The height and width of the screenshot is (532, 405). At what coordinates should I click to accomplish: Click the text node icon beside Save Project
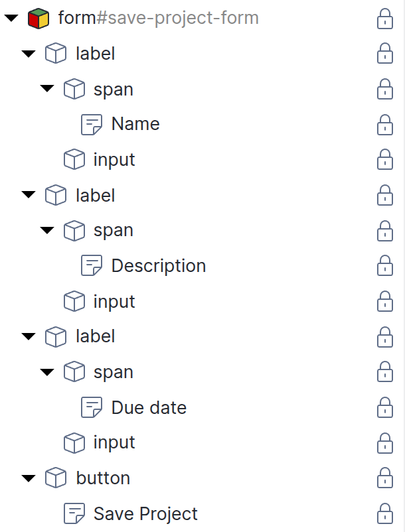coord(74,513)
